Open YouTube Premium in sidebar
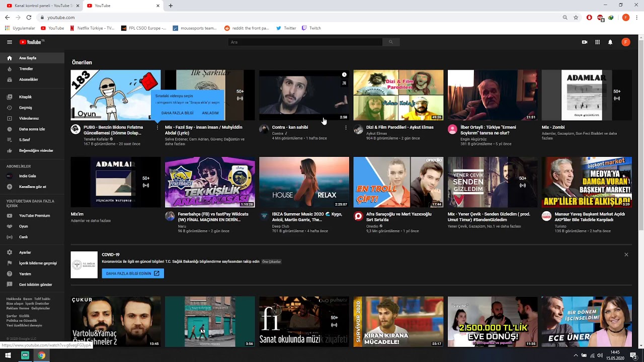 point(32,216)
